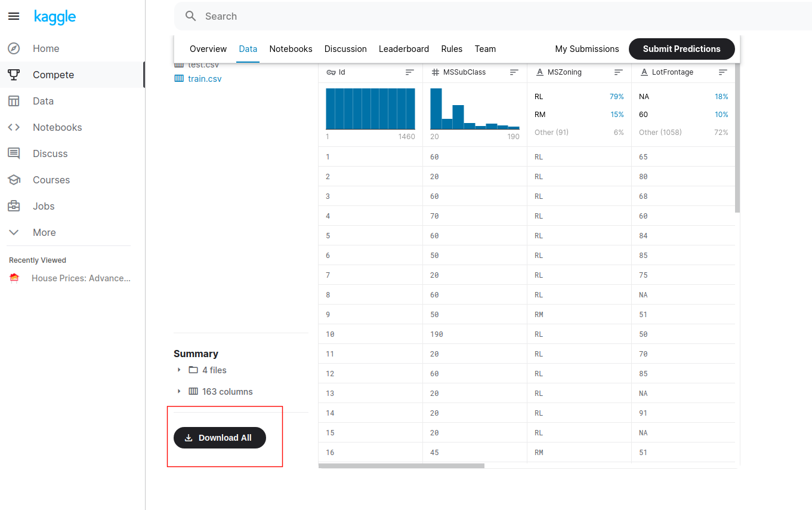The width and height of the screenshot is (812, 510).
Task: Click the LotFrontage column header name
Action: point(673,72)
